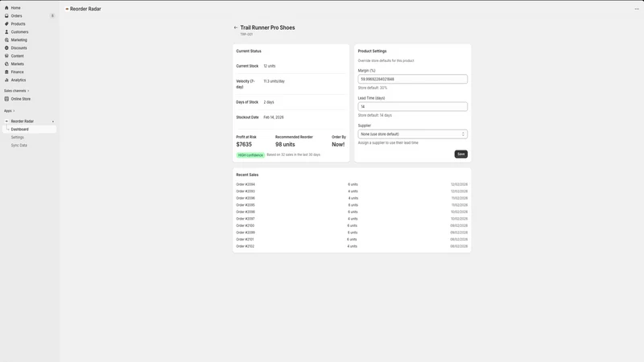
Task: Click the 'Store default: 30%' hint text
Action: point(373,88)
